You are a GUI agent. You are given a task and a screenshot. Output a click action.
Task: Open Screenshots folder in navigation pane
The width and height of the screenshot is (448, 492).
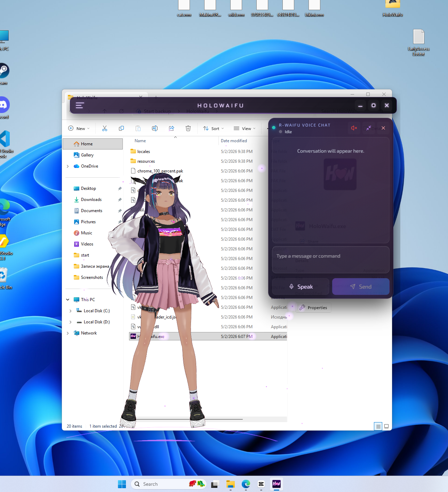(92, 277)
